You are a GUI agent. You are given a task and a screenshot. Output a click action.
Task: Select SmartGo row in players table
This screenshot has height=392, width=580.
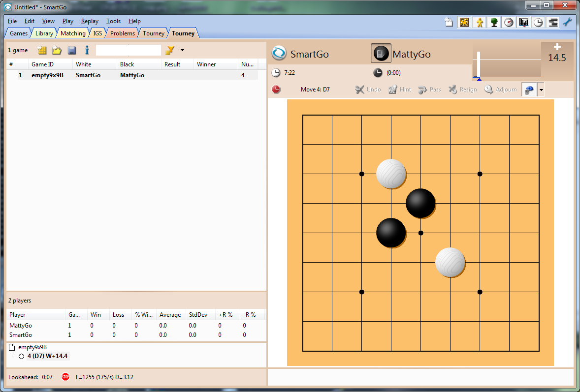(x=136, y=335)
